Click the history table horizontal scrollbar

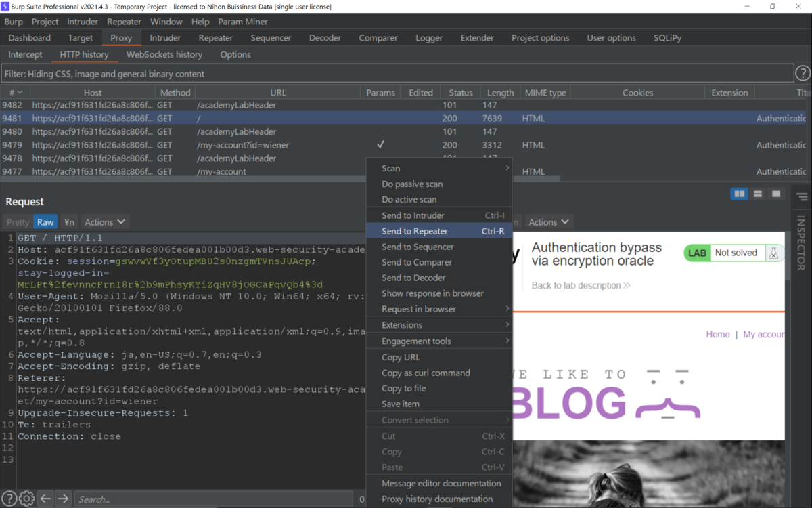point(280,179)
